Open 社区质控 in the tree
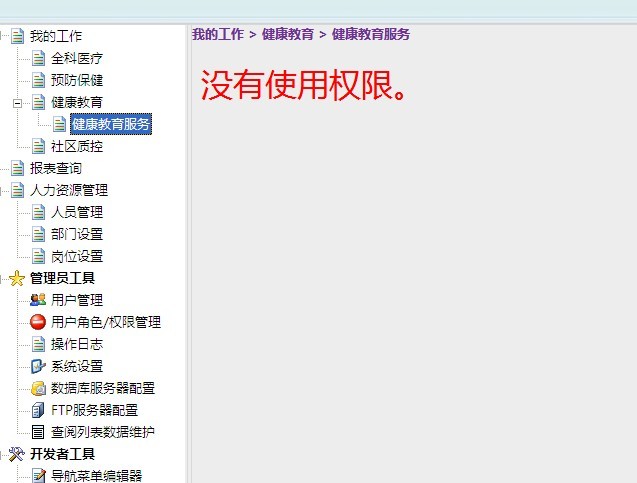Image resolution: width=637 pixels, height=483 pixels. (77, 146)
